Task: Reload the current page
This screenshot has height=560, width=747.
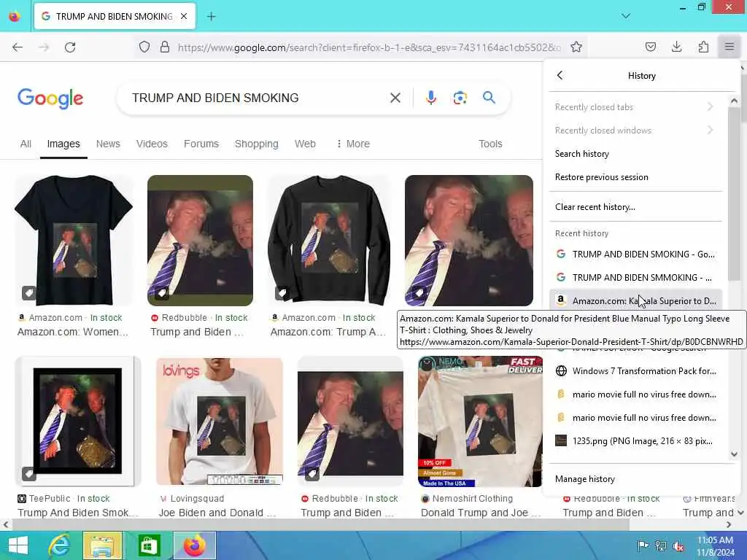Action: pos(70,47)
